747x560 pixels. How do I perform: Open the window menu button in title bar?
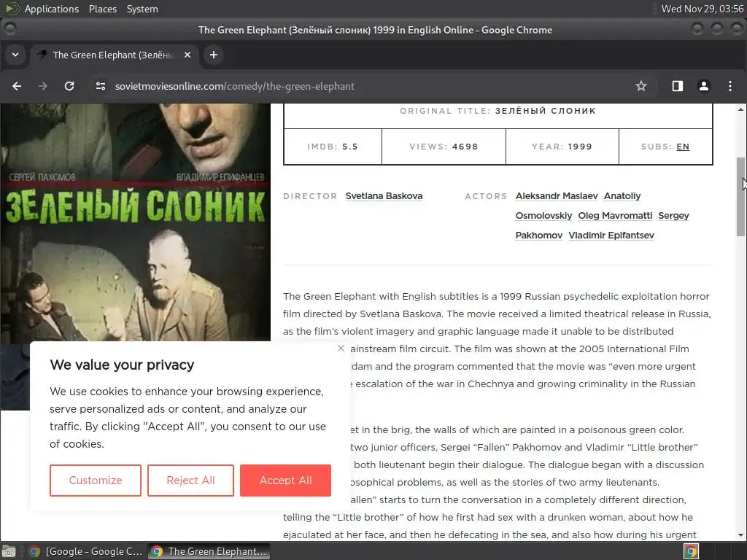(x=9, y=29)
